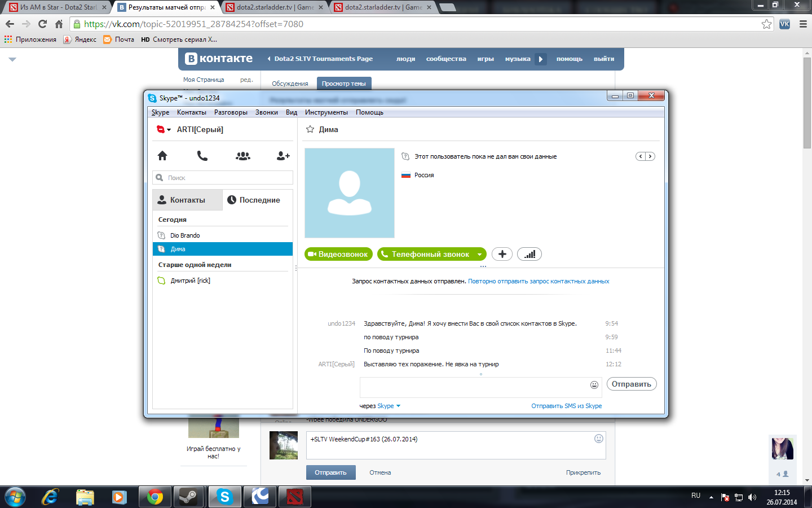
Task: Start a Видеозвонок with Дима
Action: pyautogui.click(x=338, y=255)
